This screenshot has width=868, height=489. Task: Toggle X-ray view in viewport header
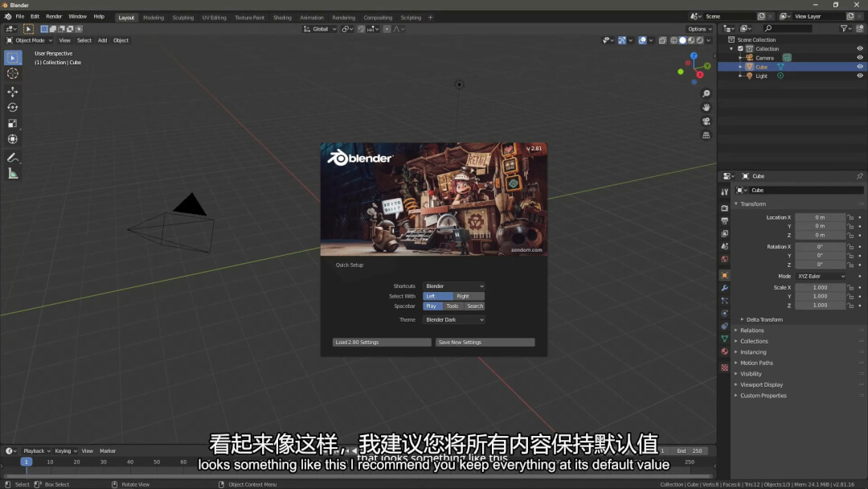click(x=662, y=40)
